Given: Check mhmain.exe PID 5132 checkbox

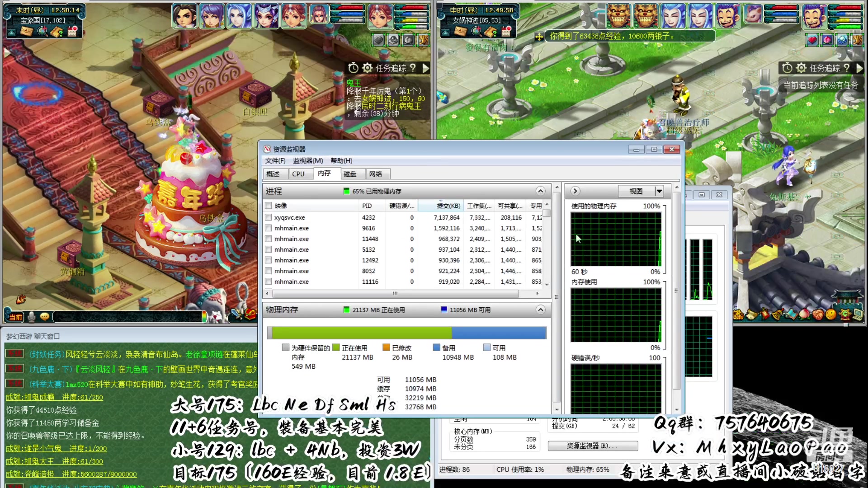Looking at the screenshot, I should pyautogui.click(x=269, y=249).
